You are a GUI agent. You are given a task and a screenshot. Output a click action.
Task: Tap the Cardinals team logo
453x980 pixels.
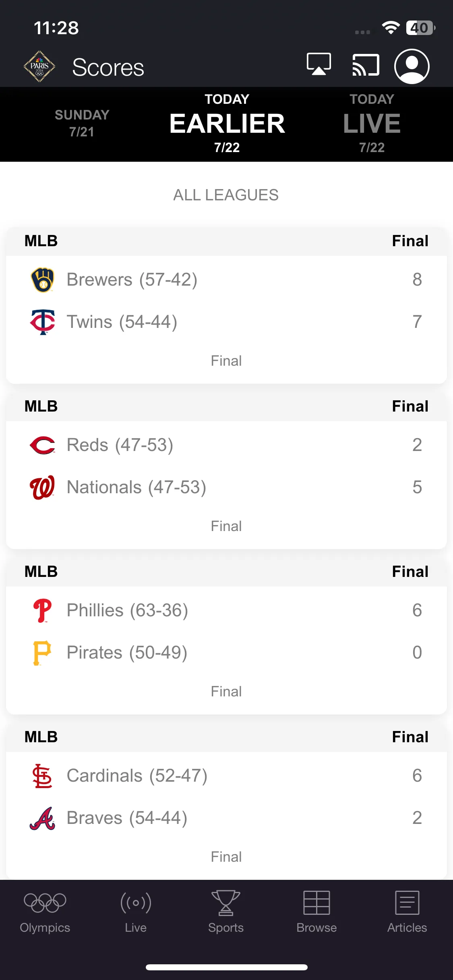pyautogui.click(x=42, y=776)
